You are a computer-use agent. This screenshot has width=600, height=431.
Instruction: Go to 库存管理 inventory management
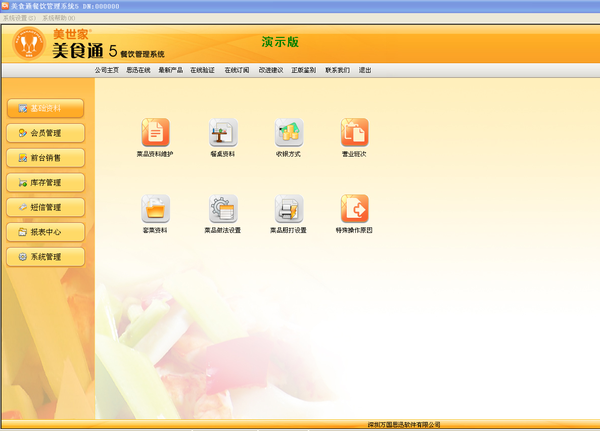pyautogui.click(x=45, y=183)
